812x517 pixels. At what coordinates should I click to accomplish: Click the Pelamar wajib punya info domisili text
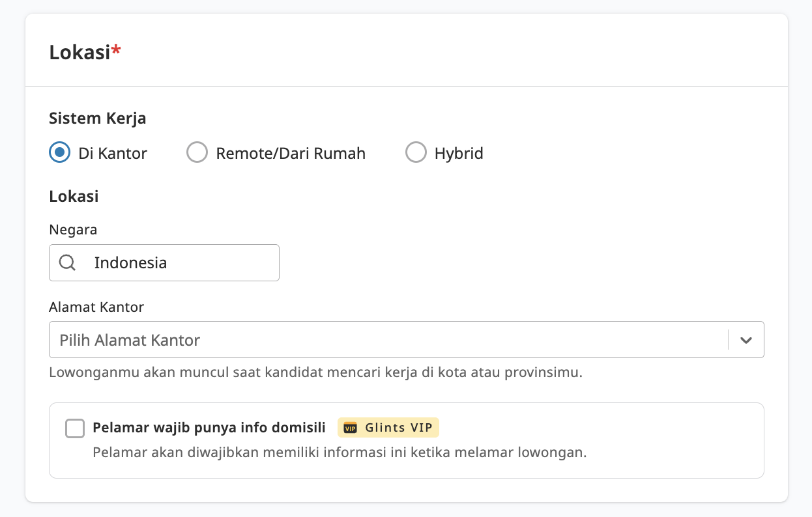coord(207,427)
